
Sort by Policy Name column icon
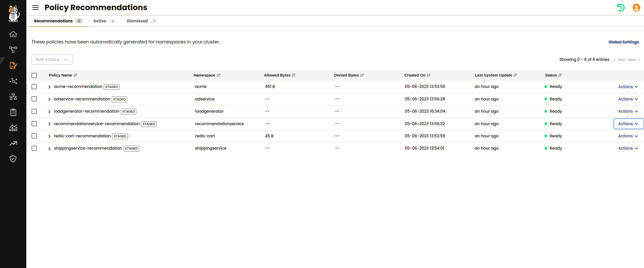point(76,75)
